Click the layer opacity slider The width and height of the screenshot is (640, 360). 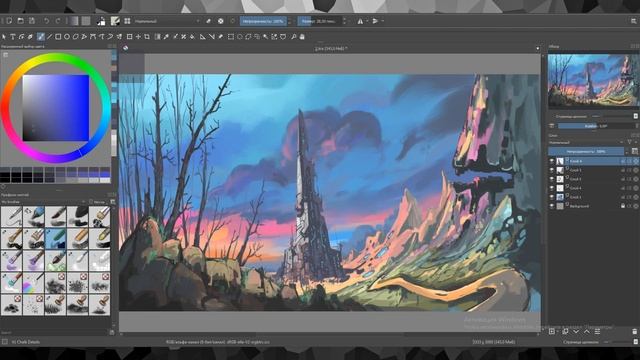point(586,151)
